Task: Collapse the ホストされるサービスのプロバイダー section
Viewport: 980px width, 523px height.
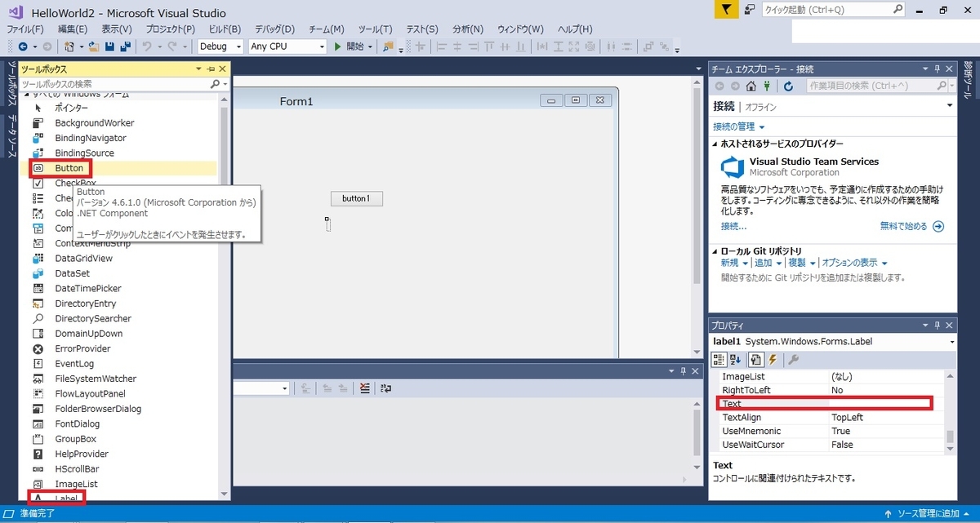Action: point(715,144)
